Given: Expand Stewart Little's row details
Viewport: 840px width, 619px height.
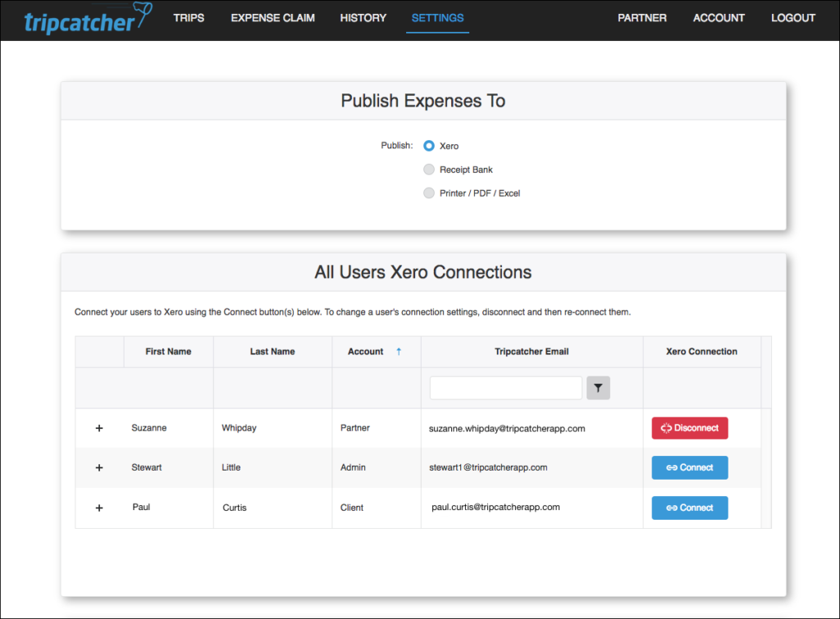Looking at the screenshot, I should click(99, 467).
